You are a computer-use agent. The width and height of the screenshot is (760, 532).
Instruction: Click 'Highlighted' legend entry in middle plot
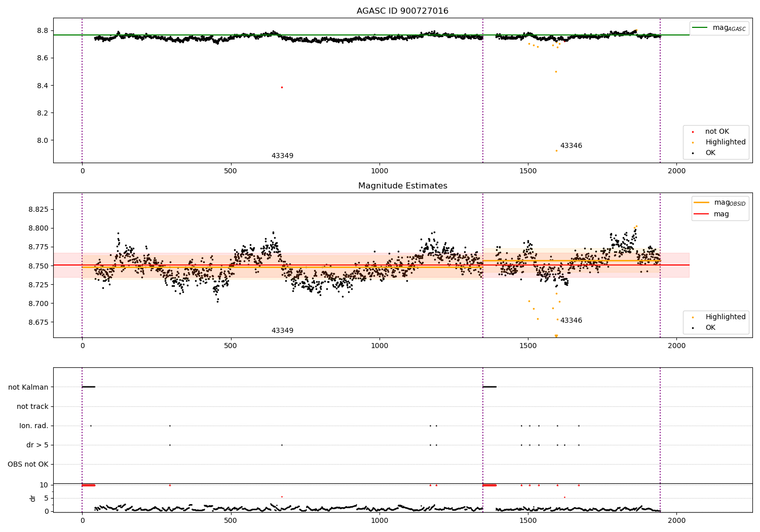point(719,317)
